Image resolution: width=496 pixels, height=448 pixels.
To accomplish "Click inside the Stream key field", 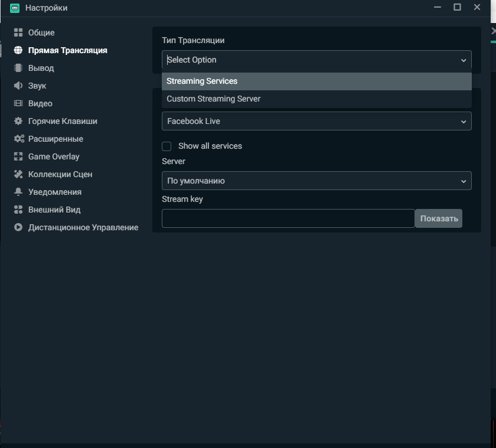I will pyautogui.click(x=288, y=218).
